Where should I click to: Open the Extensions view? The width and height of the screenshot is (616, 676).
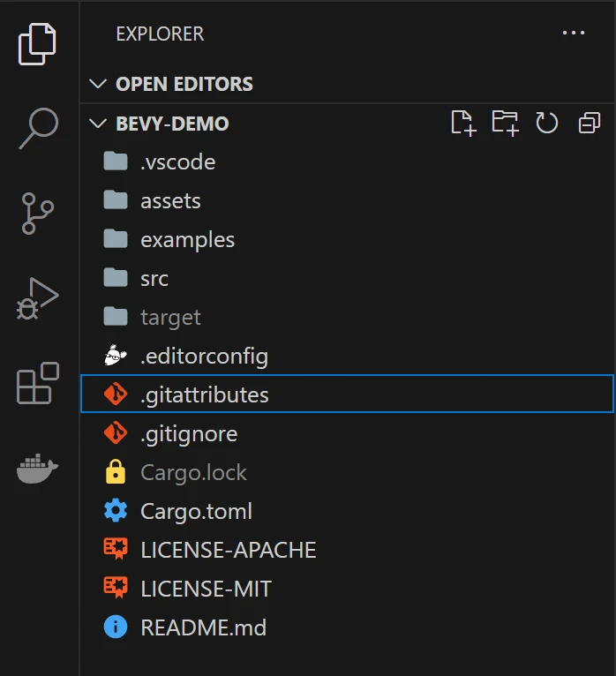[38, 383]
